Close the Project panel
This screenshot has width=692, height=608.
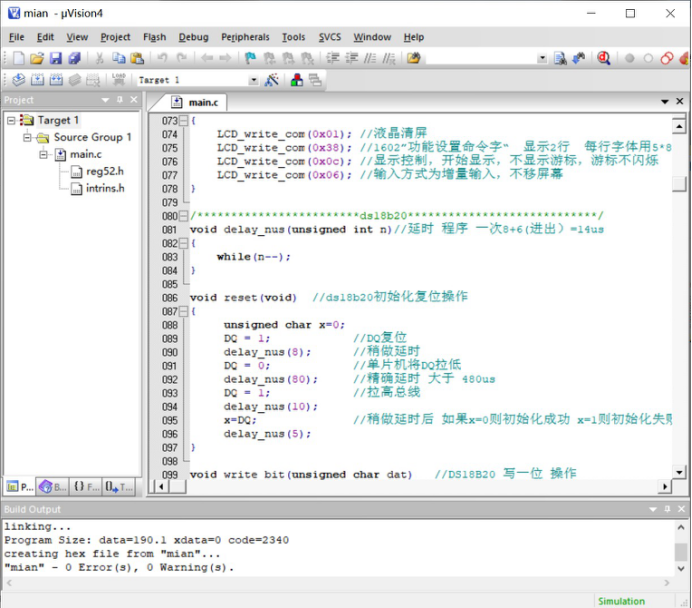point(134,100)
